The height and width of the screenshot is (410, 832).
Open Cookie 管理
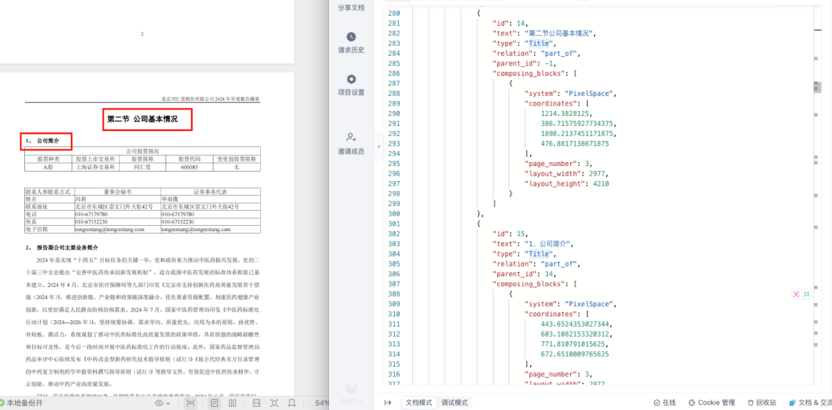pyautogui.click(x=712, y=403)
